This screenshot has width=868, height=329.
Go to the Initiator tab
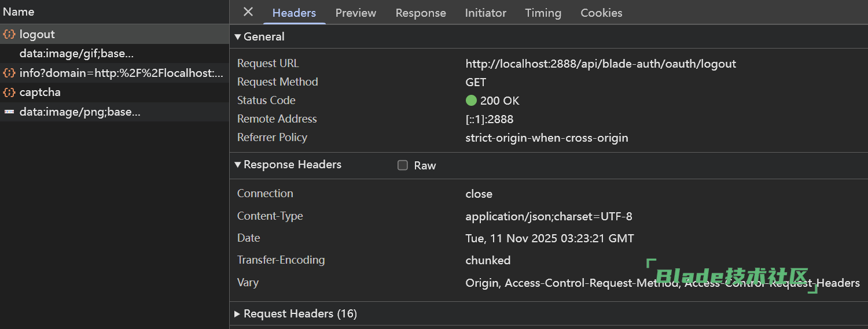pyautogui.click(x=486, y=13)
